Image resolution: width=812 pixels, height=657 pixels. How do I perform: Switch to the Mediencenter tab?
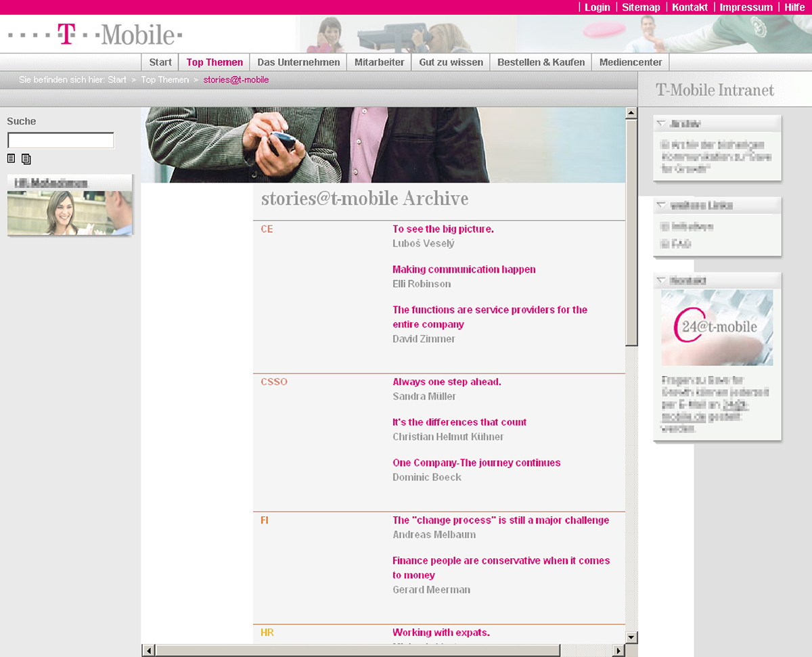point(631,62)
